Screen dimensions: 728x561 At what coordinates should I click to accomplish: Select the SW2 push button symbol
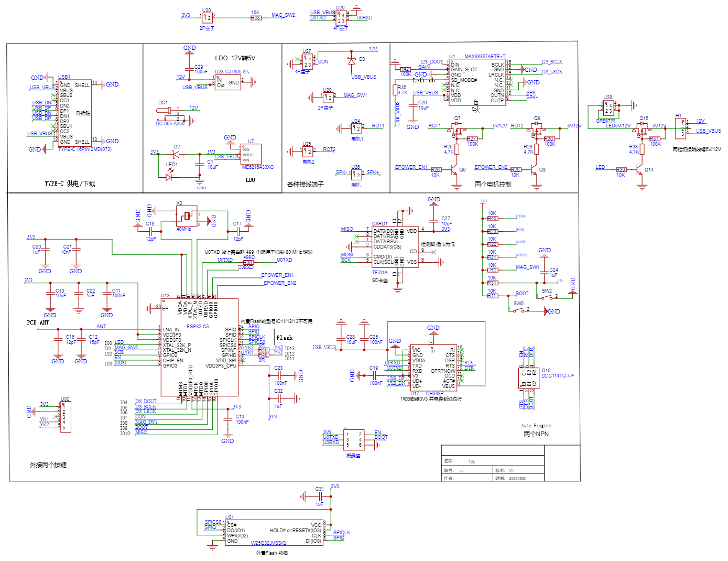click(547, 297)
